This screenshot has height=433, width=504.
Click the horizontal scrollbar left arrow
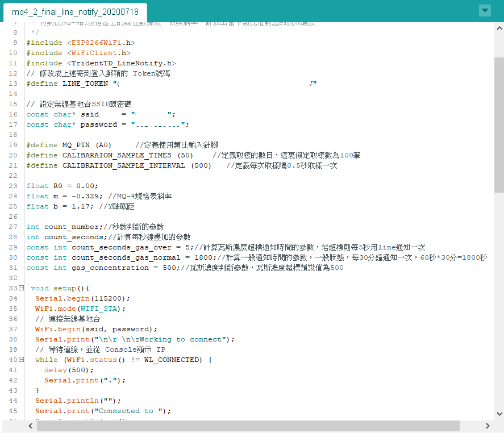click(x=30, y=426)
